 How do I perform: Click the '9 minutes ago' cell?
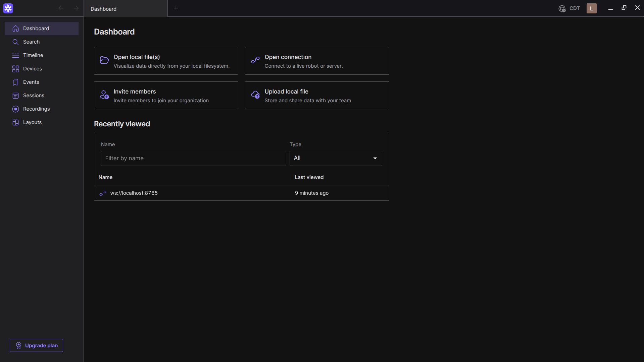pyautogui.click(x=312, y=193)
